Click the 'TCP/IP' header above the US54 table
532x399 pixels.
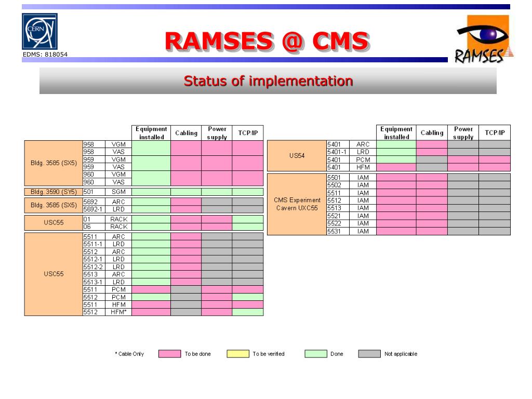[495, 132]
